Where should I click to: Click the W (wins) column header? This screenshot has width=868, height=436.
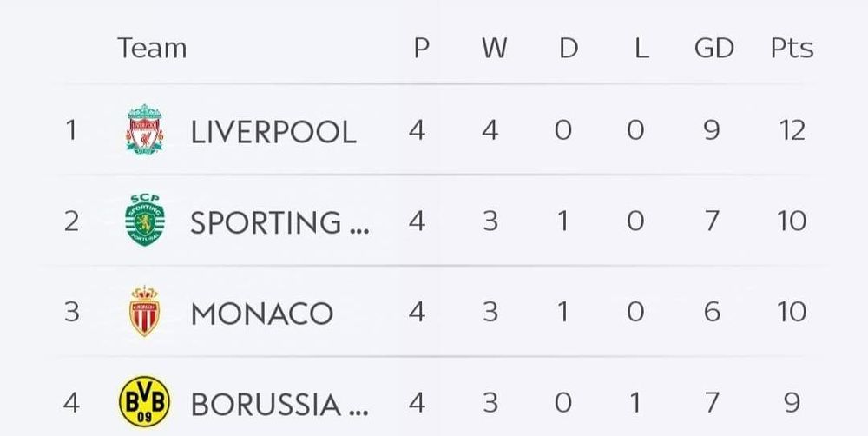(x=494, y=48)
